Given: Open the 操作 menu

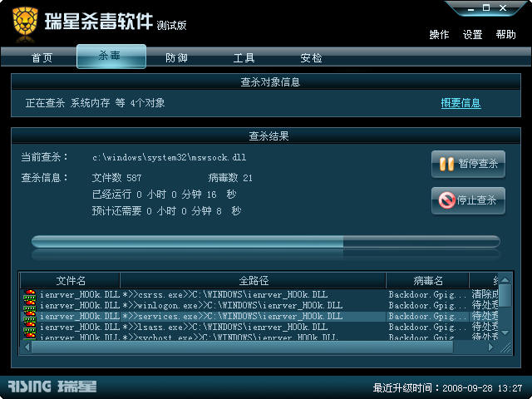Looking at the screenshot, I should (x=439, y=34).
